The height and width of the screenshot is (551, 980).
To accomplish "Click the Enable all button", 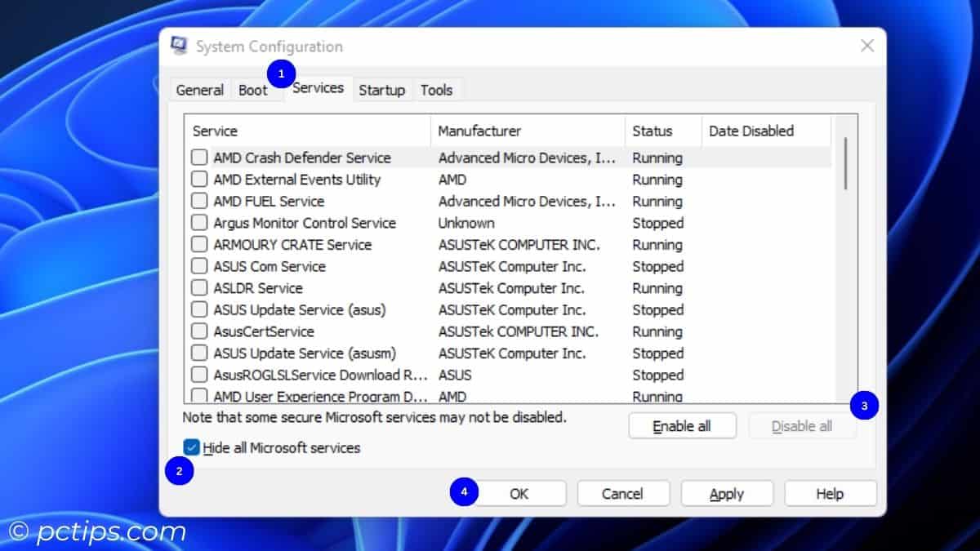I will (682, 425).
